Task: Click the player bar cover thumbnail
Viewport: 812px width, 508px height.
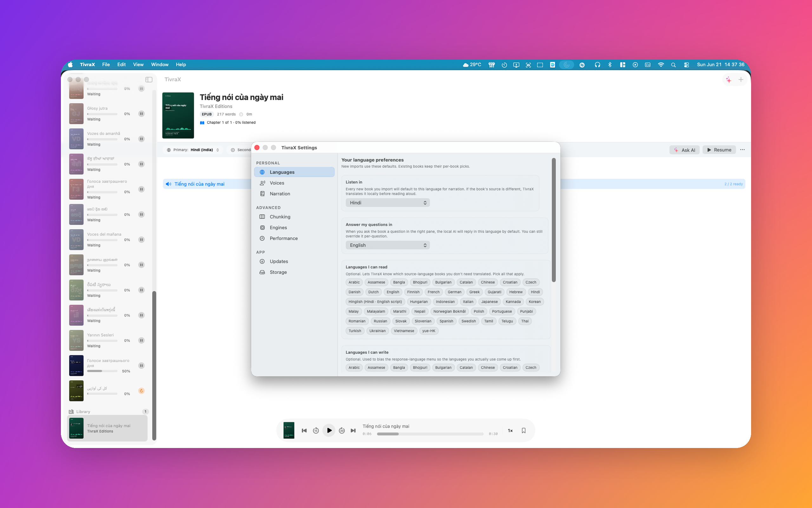Action: (289, 431)
